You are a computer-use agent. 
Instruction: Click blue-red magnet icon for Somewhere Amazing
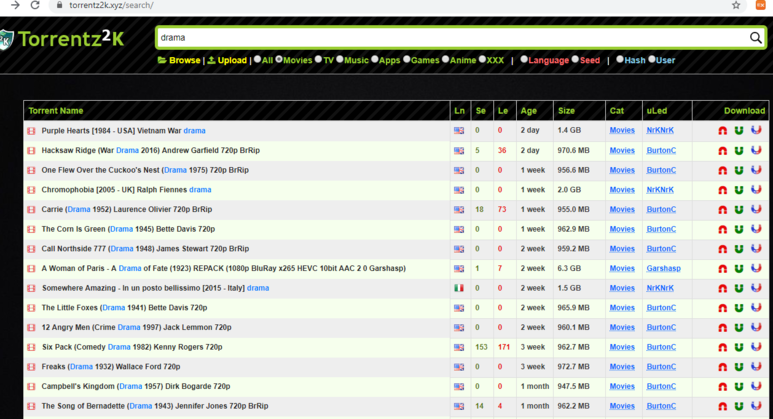pos(756,288)
